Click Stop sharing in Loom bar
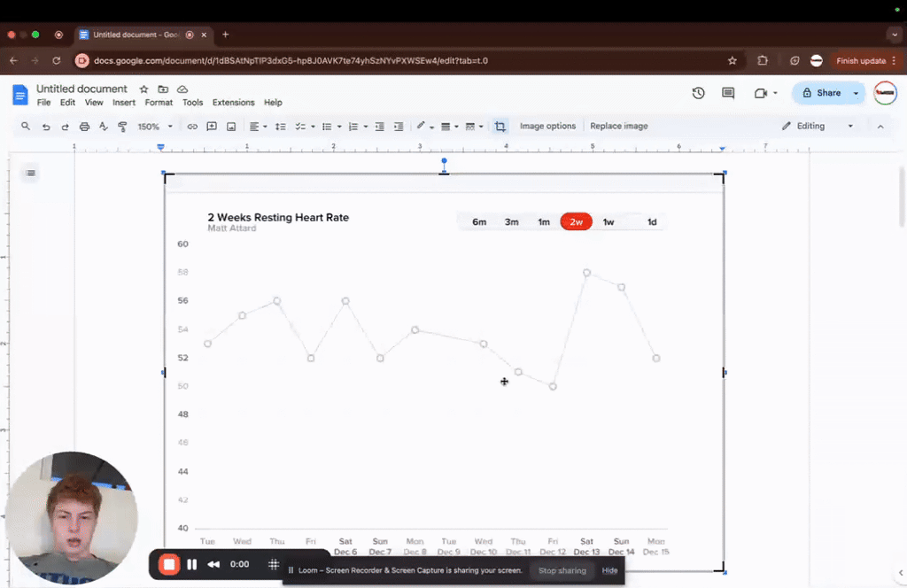The height and width of the screenshot is (588, 907). tap(562, 570)
